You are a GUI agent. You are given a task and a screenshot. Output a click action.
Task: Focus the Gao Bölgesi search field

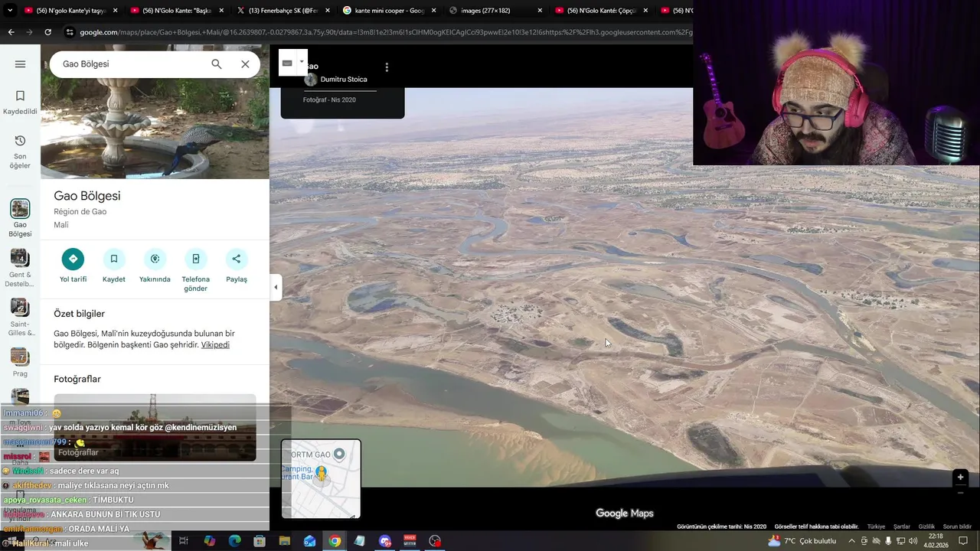[x=130, y=64]
